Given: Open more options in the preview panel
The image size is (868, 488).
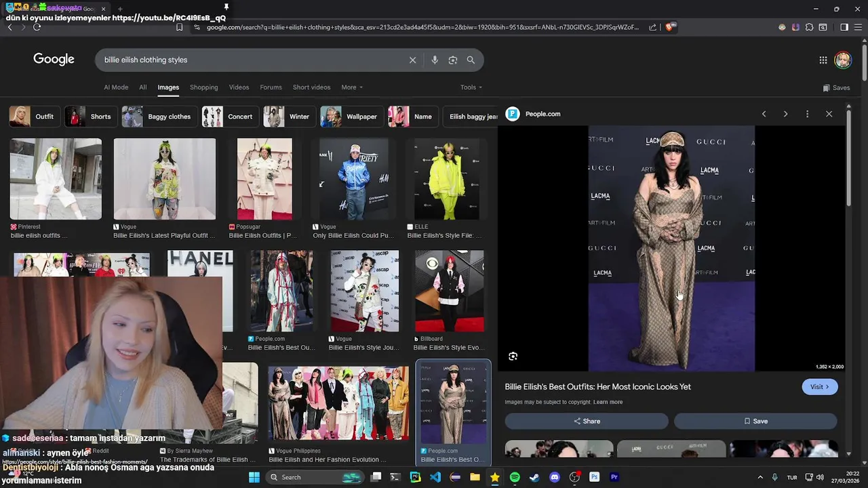Looking at the screenshot, I should pos(807,114).
